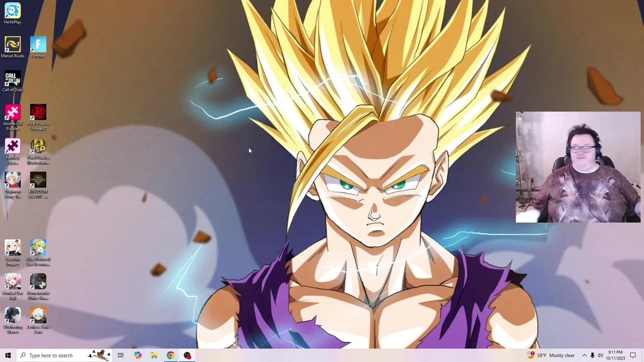
Task: Click the microphone tray icon
Action: pyautogui.click(x=592, y=355)
